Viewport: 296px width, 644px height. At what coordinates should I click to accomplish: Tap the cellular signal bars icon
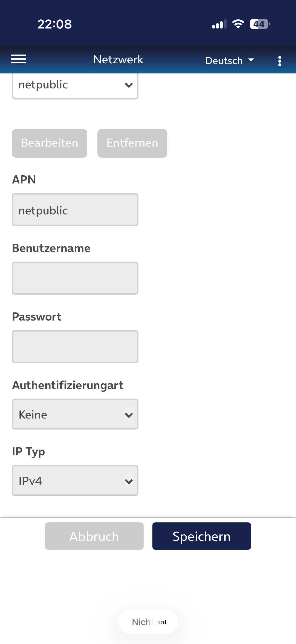click(219, 24)
